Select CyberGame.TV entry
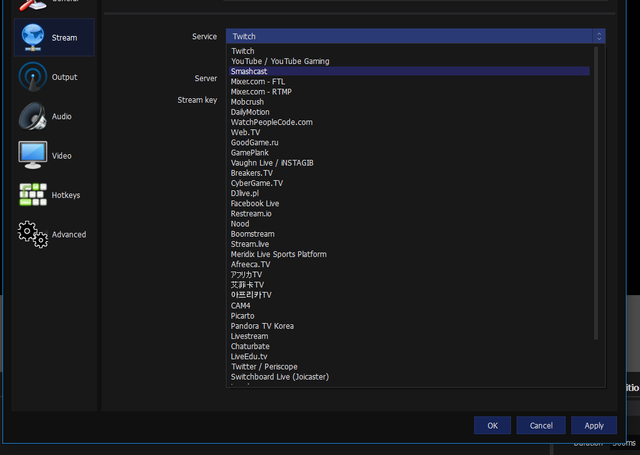The image size is (640, 455). pyautogui.click(x=410, y=183)
